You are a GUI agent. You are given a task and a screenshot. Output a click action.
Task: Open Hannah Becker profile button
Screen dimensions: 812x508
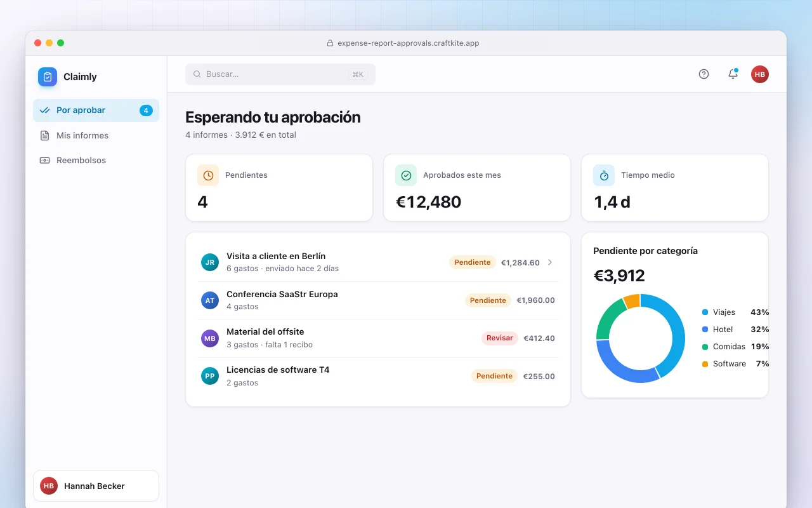tap(96, 486)
